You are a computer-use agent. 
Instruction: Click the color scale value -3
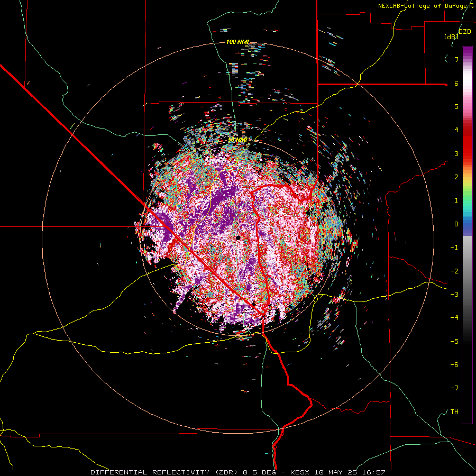(x=454, y=295)
